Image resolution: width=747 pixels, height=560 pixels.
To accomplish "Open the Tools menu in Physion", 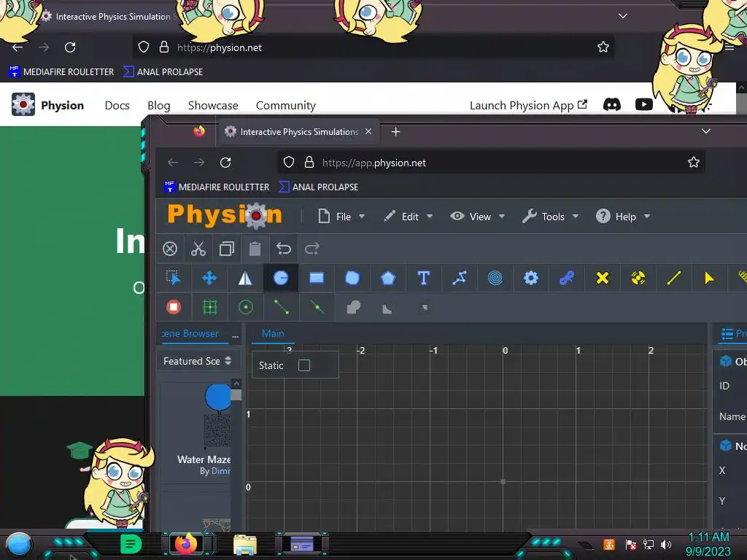I will (x=550, y=217).
